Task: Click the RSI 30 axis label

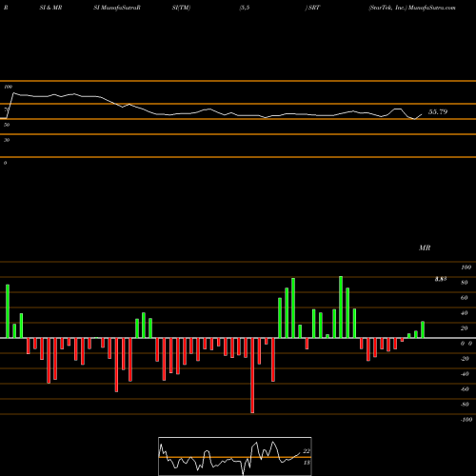Action: [x=7, y=140]
